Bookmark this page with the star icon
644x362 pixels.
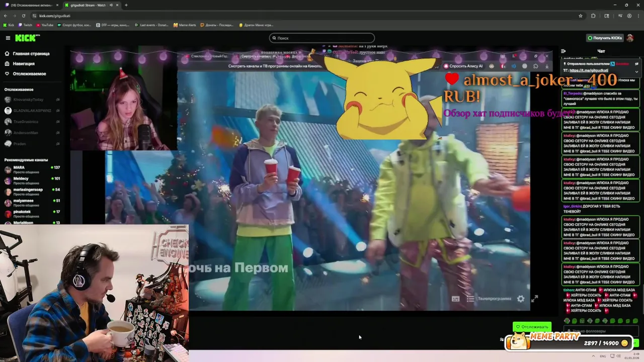[581, 16]
